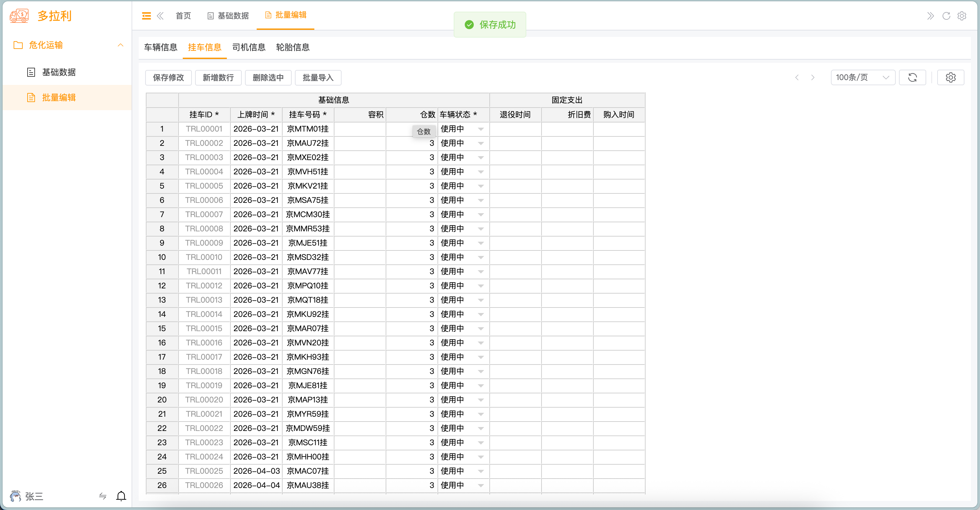Click the double-chevron collapse breadcrumb icon

(160, 16)
